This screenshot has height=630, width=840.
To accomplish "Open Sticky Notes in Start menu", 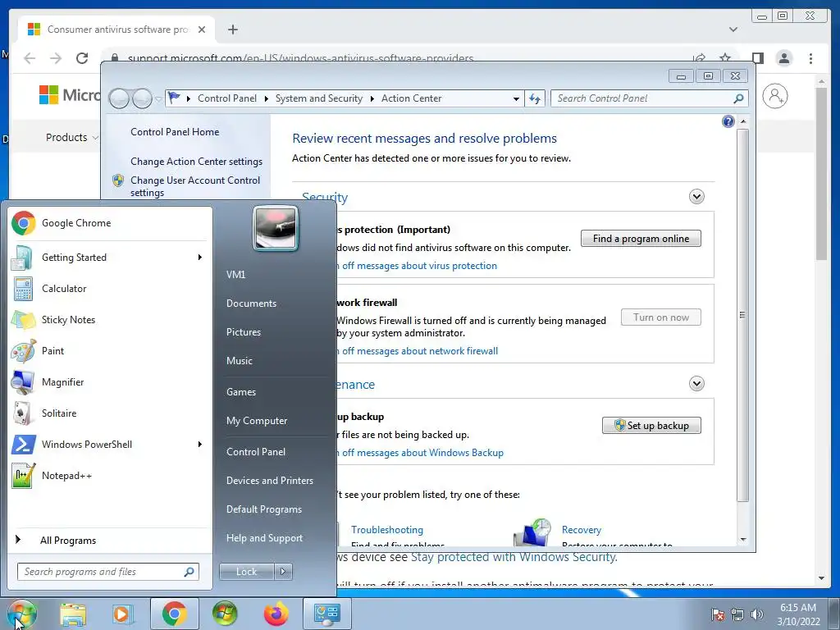I will coord(110,320).
